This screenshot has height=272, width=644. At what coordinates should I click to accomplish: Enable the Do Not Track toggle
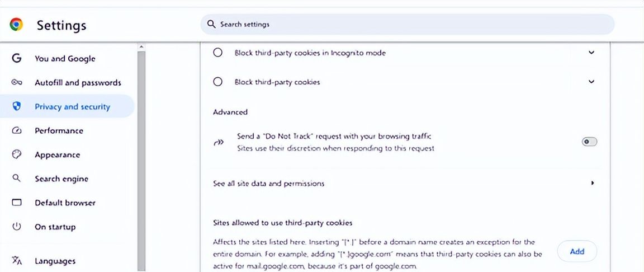(589, 142)
